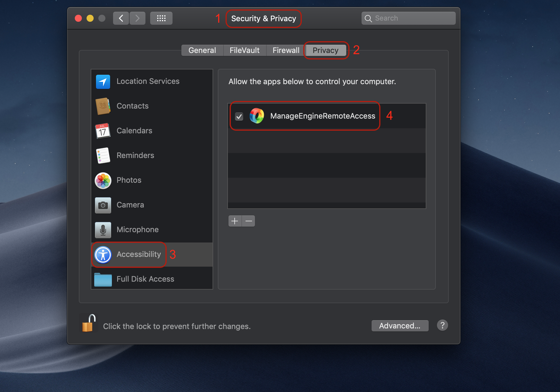Click inside the Search field
Viewport: 560px width, 392px height.
(408, 18)
